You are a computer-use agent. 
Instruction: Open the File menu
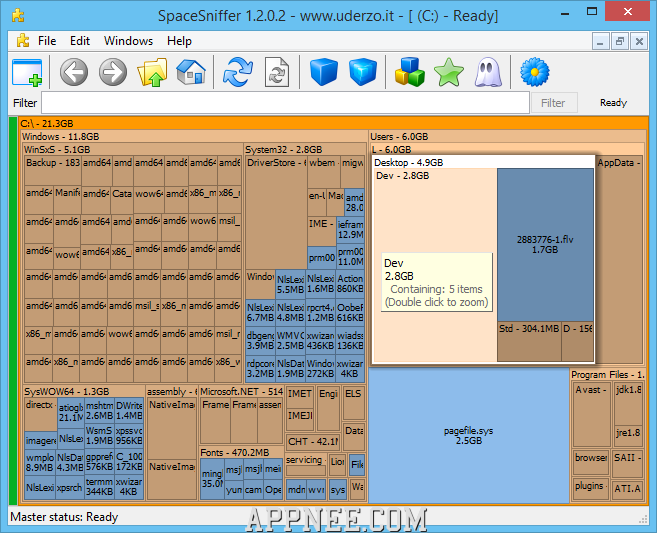[x=47, y=41]
